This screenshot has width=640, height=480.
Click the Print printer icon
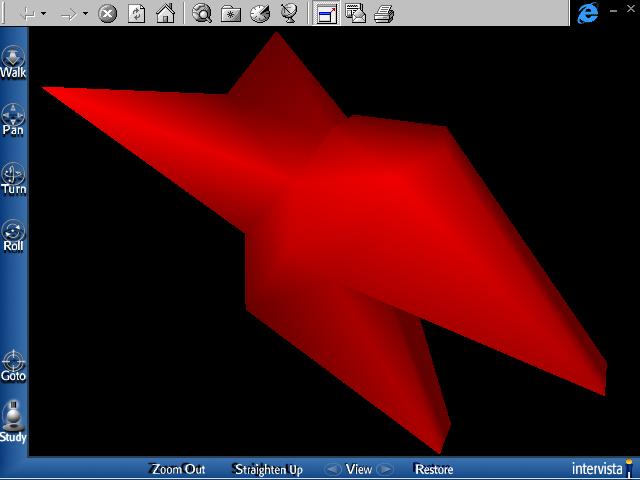click(x=384, y=14)
